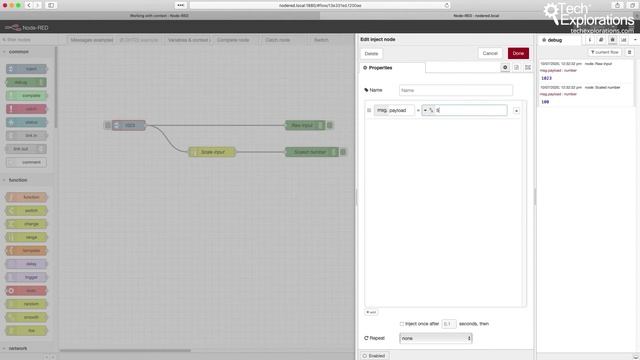
Task: Open the payload value type dropdown
Action: [428, 110]
